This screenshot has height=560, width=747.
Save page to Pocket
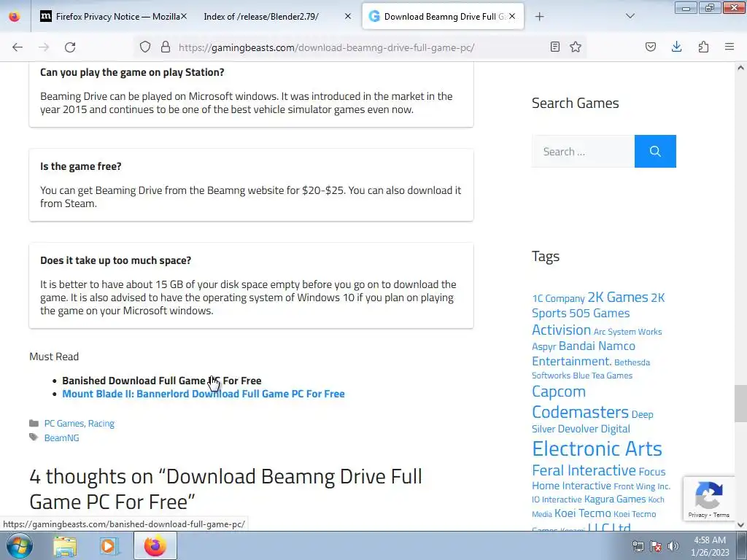point(650,47)
